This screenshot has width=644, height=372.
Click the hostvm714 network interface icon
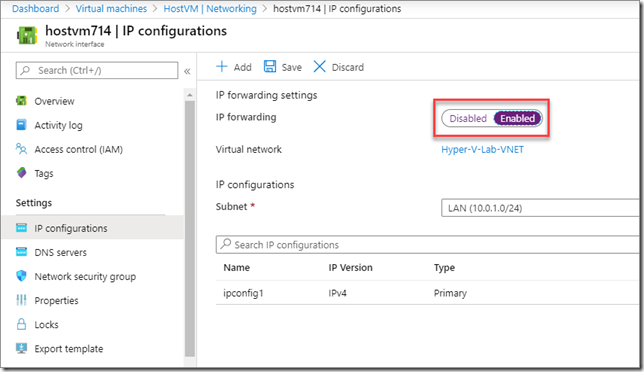[27, 35]
